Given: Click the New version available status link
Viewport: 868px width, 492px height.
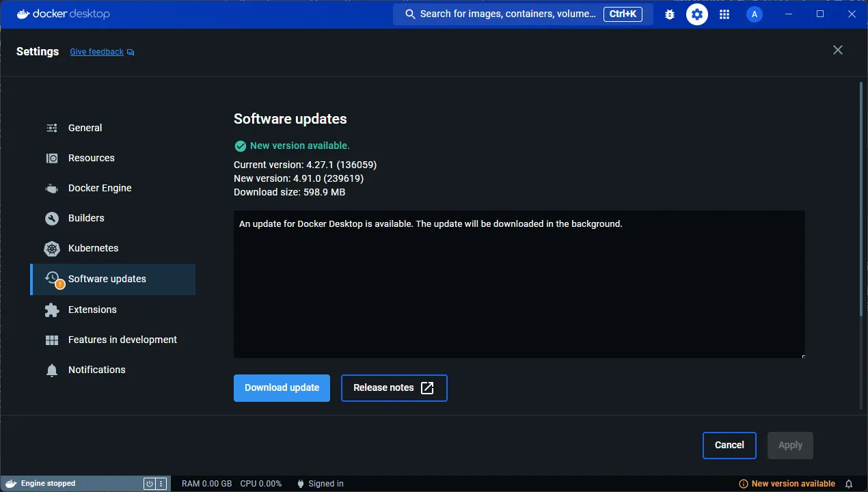Looking at the screenshot, I should (x=793, y=483).
